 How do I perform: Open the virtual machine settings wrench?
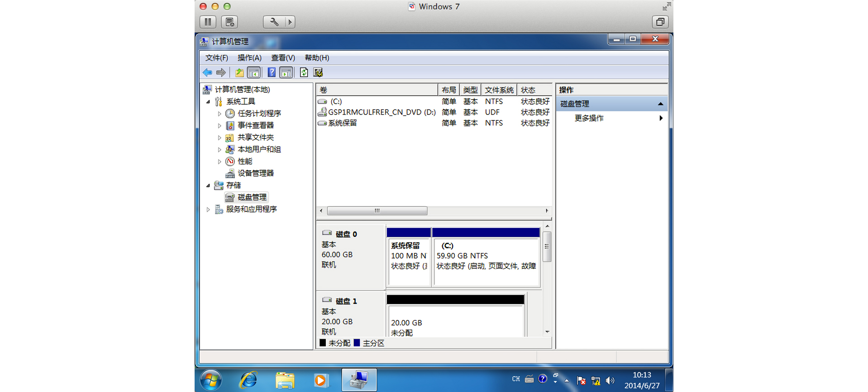click(x=274, y=22)
